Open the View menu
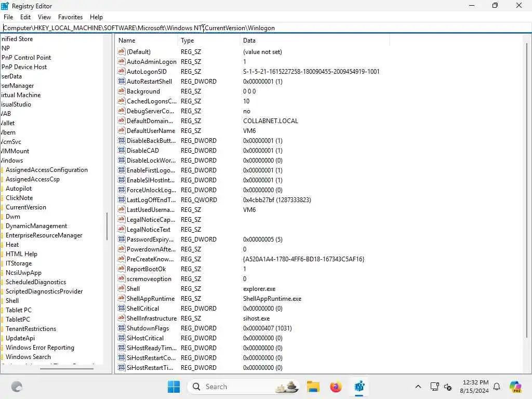This screenshot has height=399, width=532. tap(44, 17)
